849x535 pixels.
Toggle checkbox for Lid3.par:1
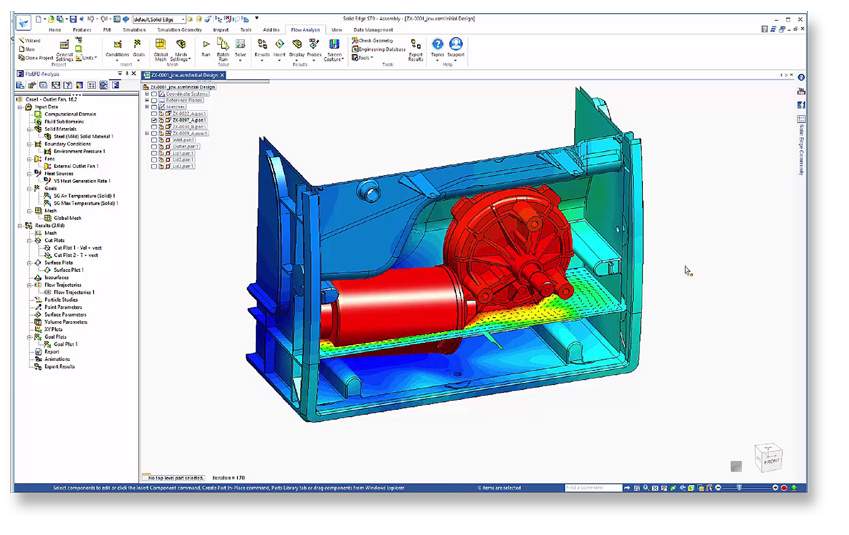tap(154, 166)
